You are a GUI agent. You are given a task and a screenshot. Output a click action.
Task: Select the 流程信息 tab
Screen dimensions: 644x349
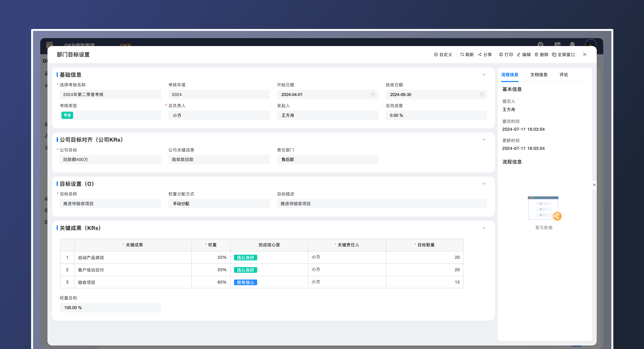(510, 75)
